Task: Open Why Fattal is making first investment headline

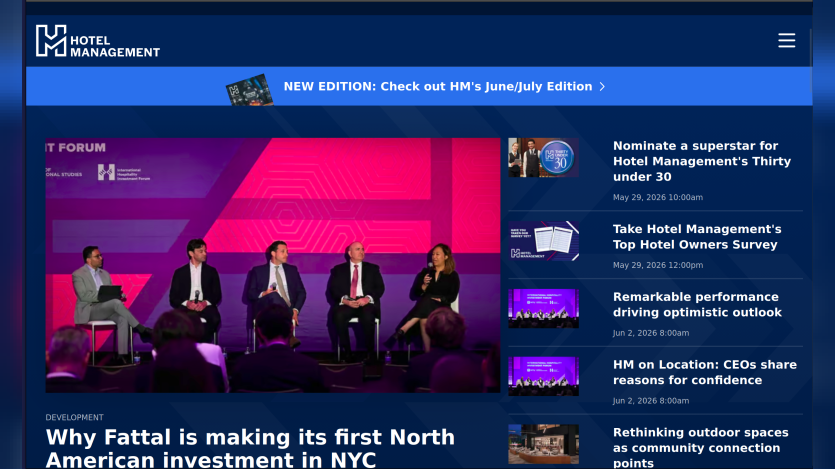Action: coord(250,448)
